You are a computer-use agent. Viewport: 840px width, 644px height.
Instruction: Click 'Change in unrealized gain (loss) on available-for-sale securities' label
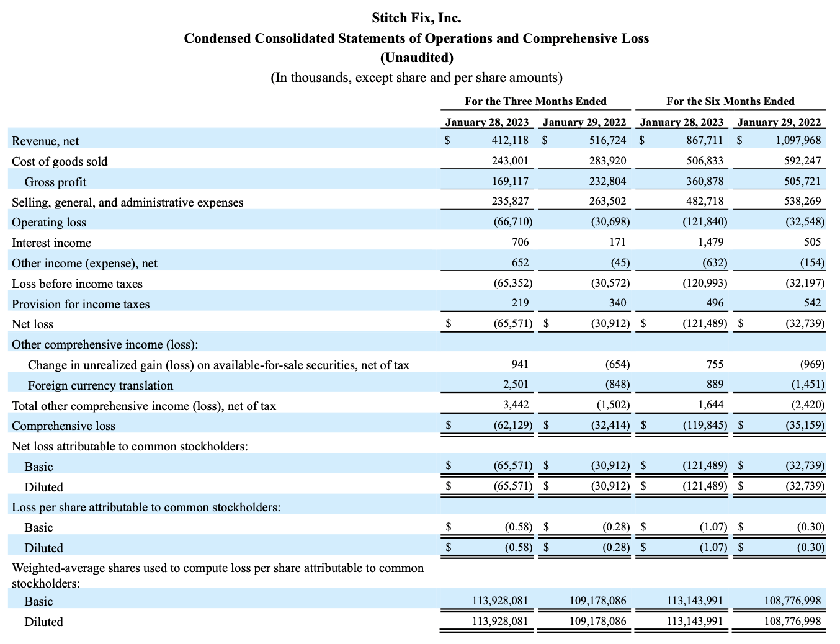tap(218, 365)
